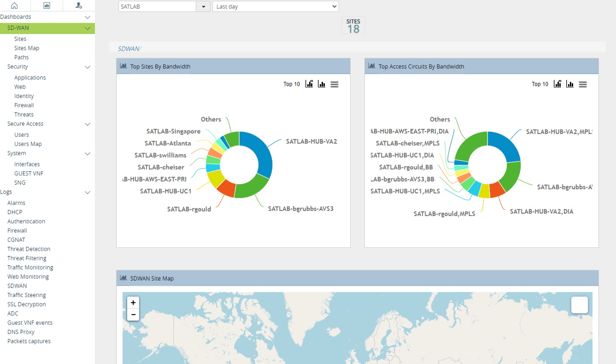Open hamburger menu in Top Sites By Bandwidth
The height and width of the screenshot is (364, 616).
334,84
